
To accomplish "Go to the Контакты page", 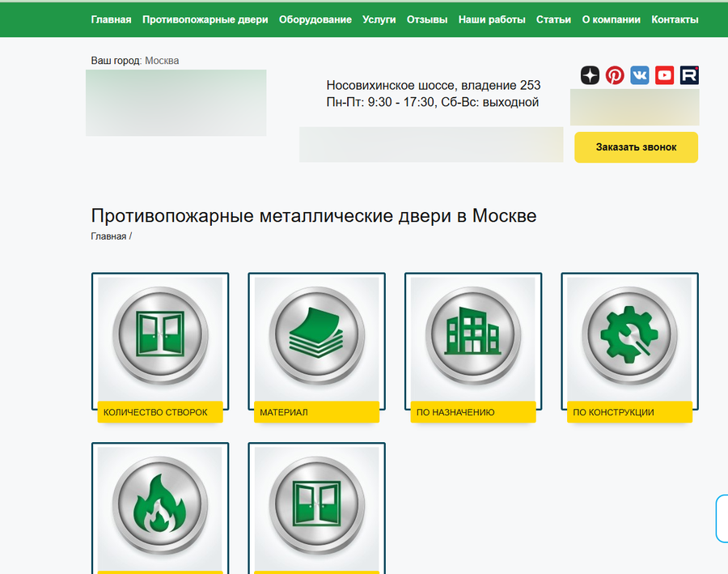I will [675, 19].
